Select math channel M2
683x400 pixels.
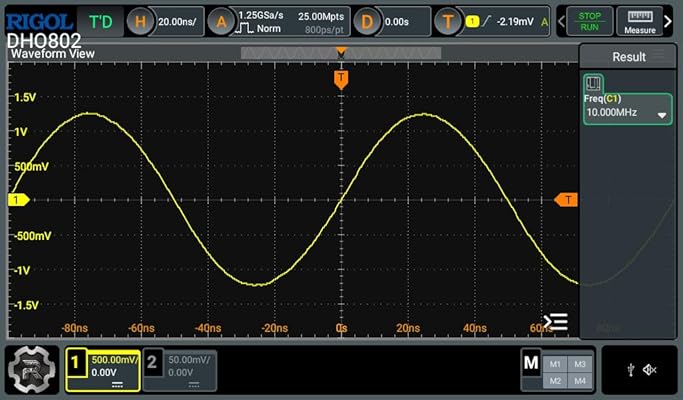555,381
